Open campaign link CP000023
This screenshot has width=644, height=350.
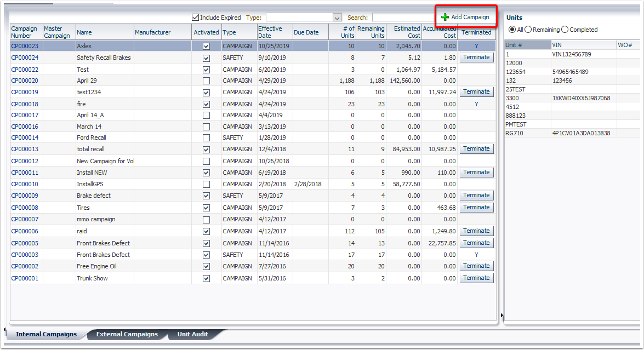coord(25,47)
